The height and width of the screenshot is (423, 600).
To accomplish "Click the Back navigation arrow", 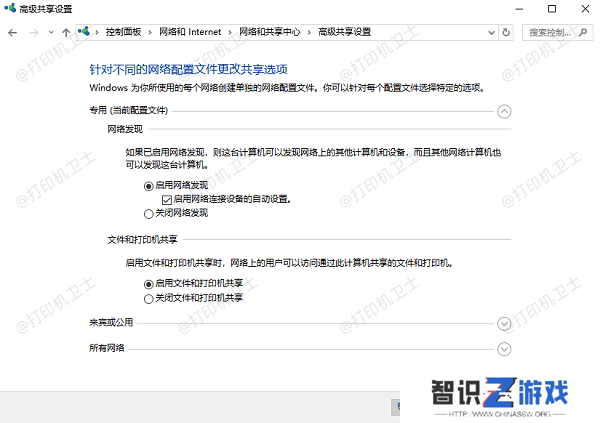I will coord(13,33).
